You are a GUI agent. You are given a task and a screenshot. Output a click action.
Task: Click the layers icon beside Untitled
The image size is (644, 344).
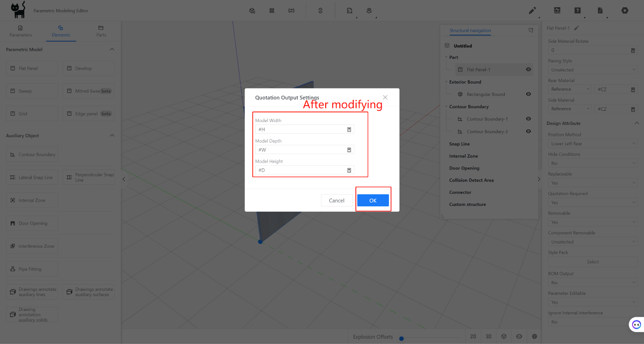(447, 46)
